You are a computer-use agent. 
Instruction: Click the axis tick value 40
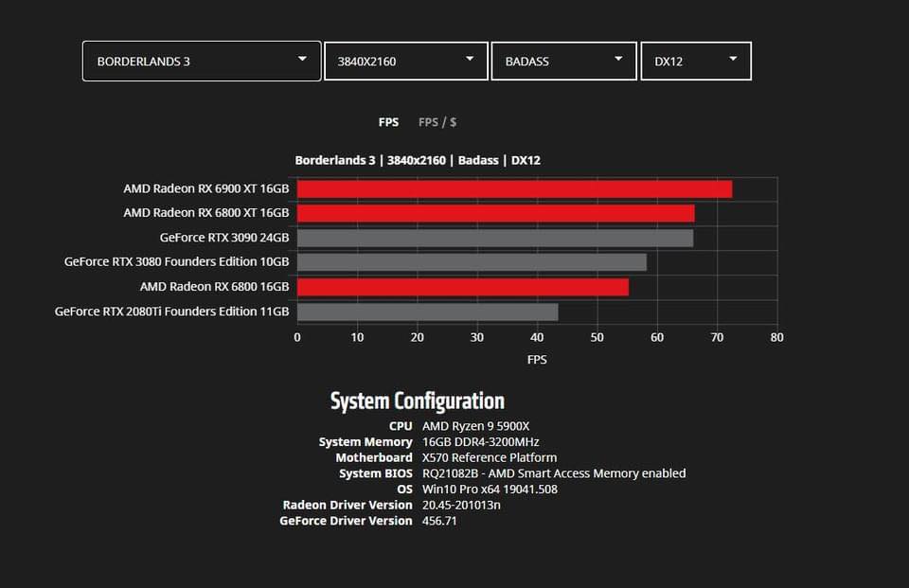(537, 337)
